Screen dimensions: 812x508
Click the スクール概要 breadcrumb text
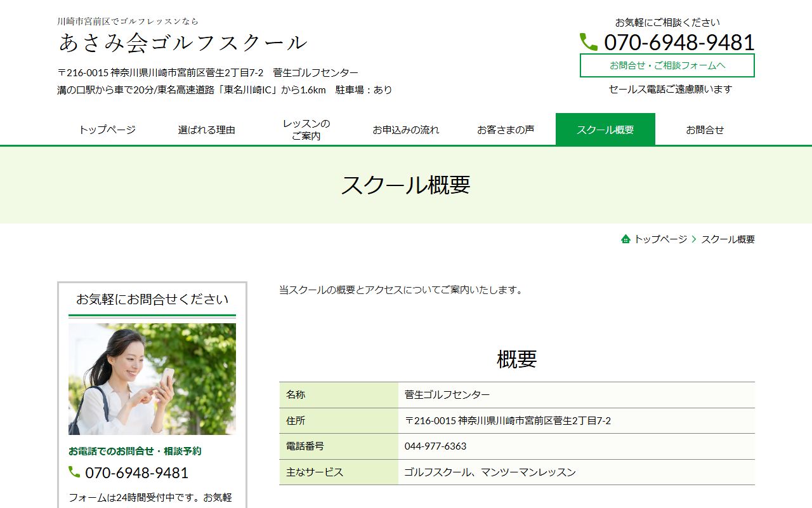[x=728, y=239]
